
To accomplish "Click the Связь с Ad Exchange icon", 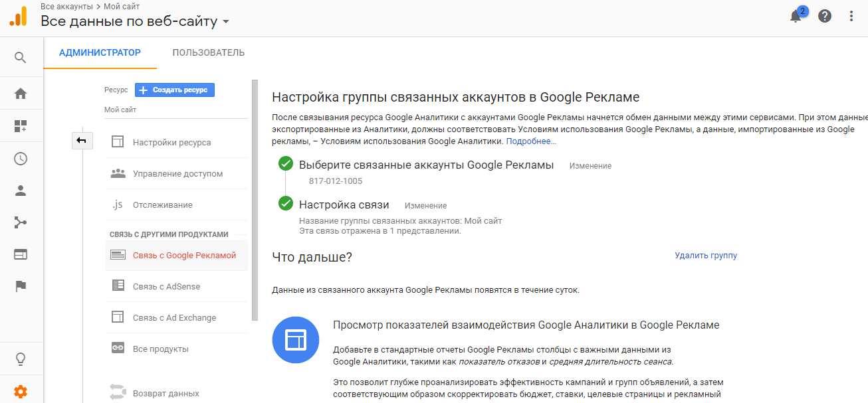I will coord(118,317).
